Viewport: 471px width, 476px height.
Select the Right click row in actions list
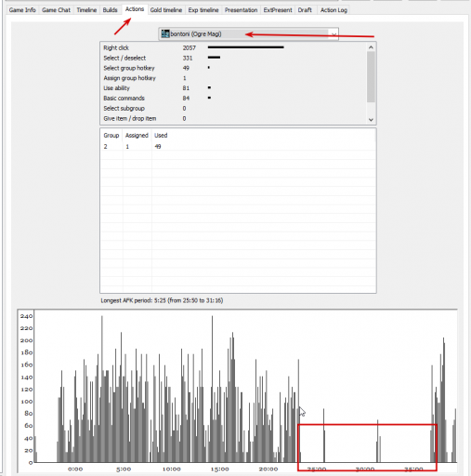[233, 47]
